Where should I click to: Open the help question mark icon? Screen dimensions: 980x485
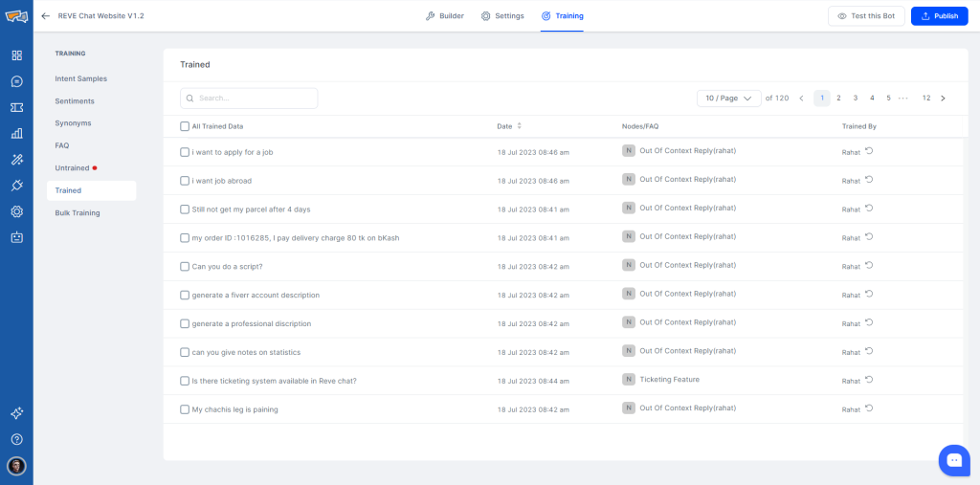tap(17, 439)
